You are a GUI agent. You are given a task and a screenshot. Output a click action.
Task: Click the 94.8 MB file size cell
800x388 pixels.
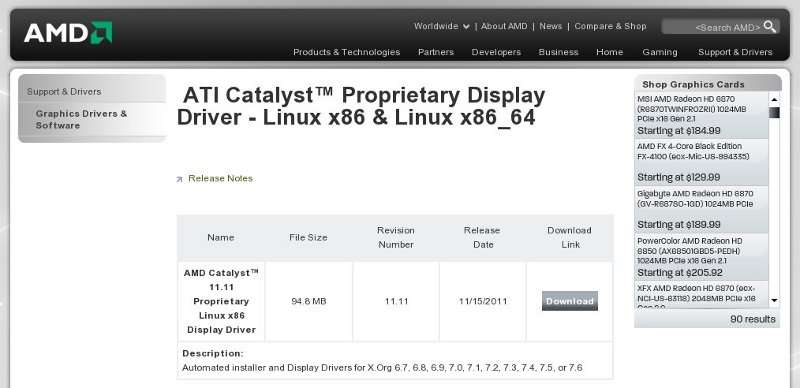(x=309, y=301)
